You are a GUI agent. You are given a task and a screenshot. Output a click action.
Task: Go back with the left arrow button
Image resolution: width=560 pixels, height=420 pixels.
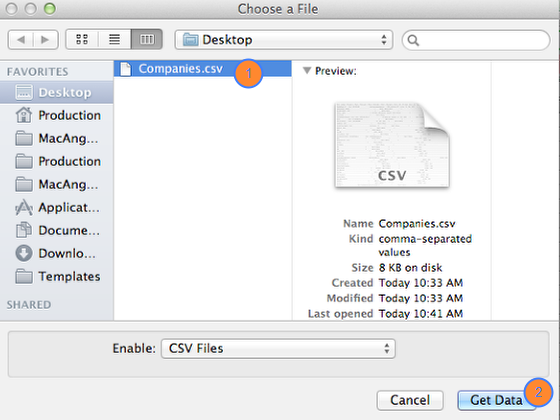(21, 39)
